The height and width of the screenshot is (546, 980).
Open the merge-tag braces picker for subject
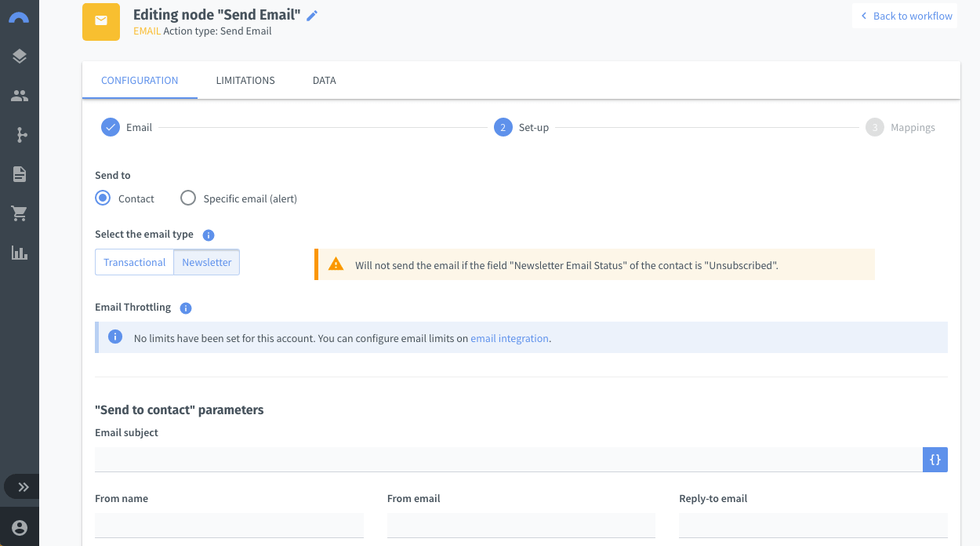pyautogui.click(x=935, y=460)
